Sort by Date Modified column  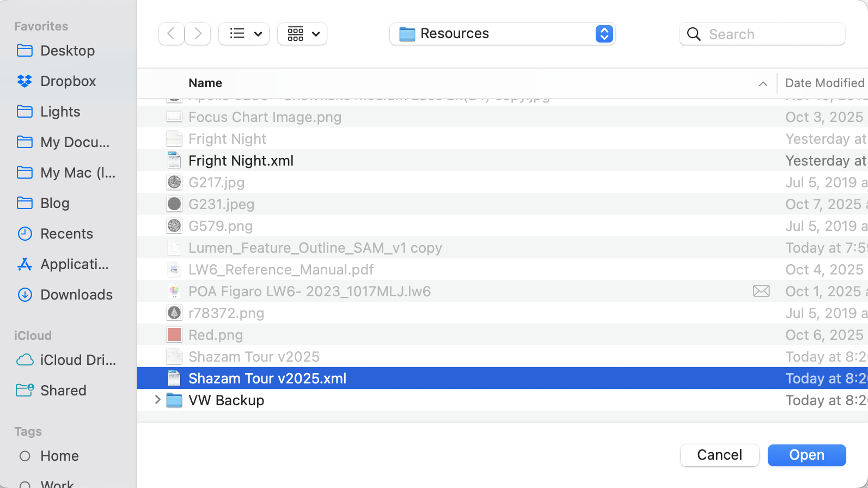[824, 83]
